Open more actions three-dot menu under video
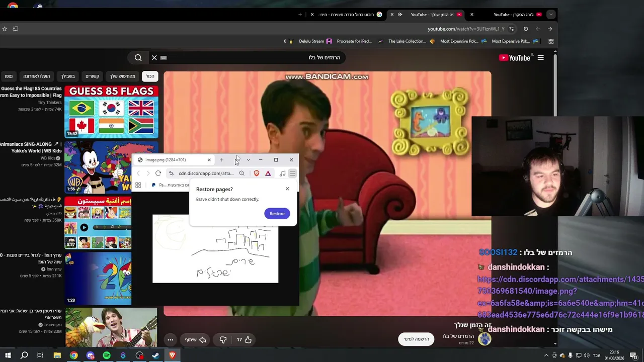Viewport: 644px width, 362px height. click(x=171, y=340)
